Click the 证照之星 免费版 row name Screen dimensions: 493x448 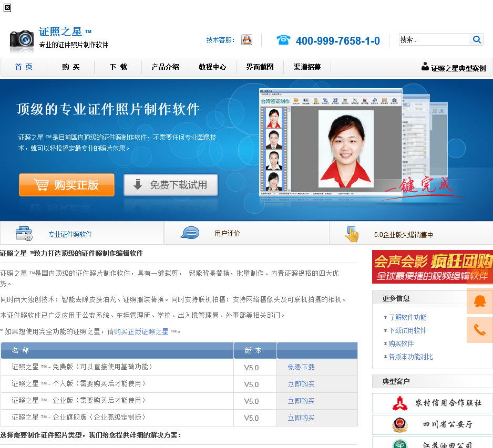pyautogui.click(x=83, y=367)
